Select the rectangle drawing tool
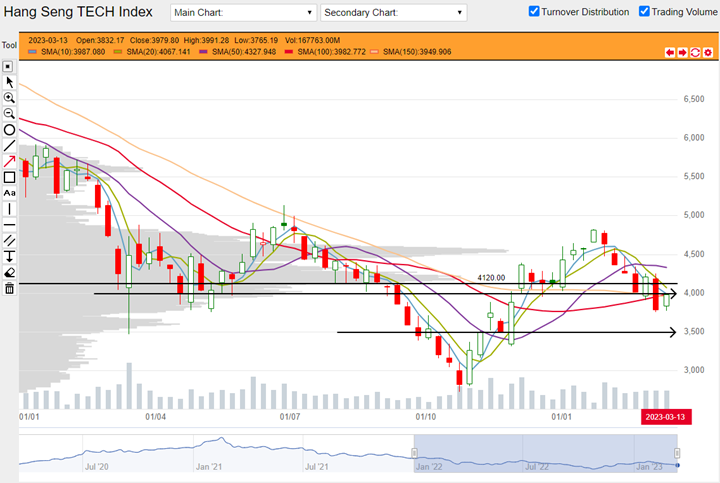The image size is (720, 483). (9, 177)
